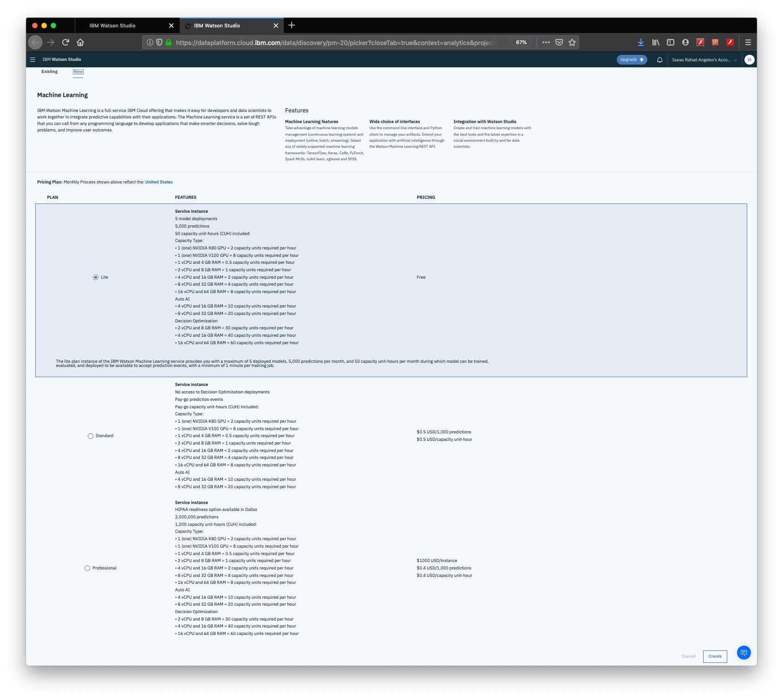This screenshot has width=783, height=700.
Task: Click the notifications bell icon
Action: point(659,60)
